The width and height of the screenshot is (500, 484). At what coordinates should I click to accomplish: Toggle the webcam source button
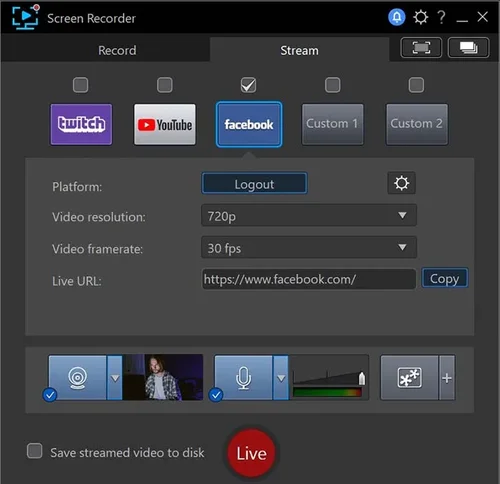pos(77,378)
